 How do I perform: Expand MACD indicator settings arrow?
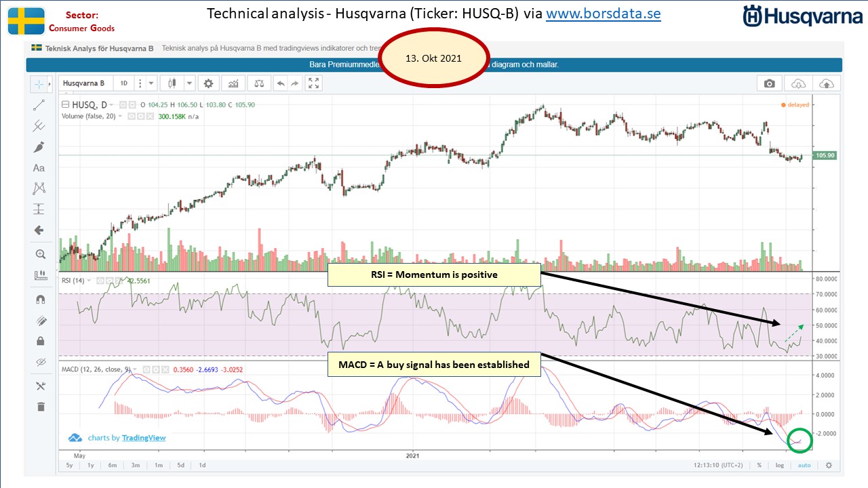[135, 369]
